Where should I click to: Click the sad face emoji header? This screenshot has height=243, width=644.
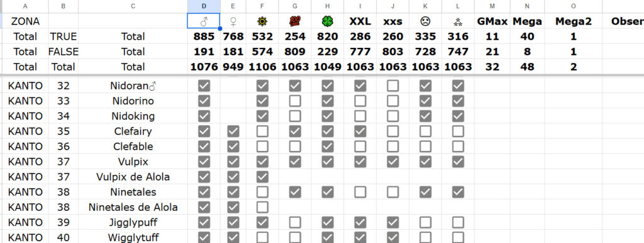click(x=425, y=21)
